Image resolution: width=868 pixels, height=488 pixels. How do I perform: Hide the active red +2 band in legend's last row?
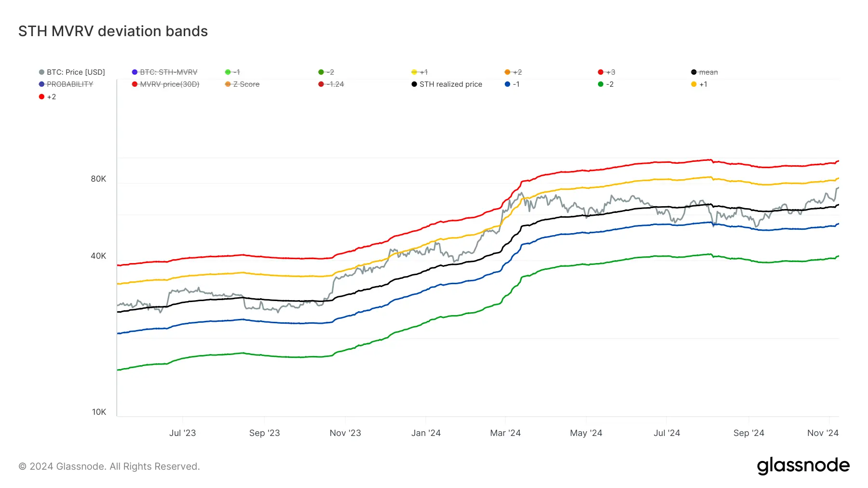pyautogui.click(x=47, y=97)
